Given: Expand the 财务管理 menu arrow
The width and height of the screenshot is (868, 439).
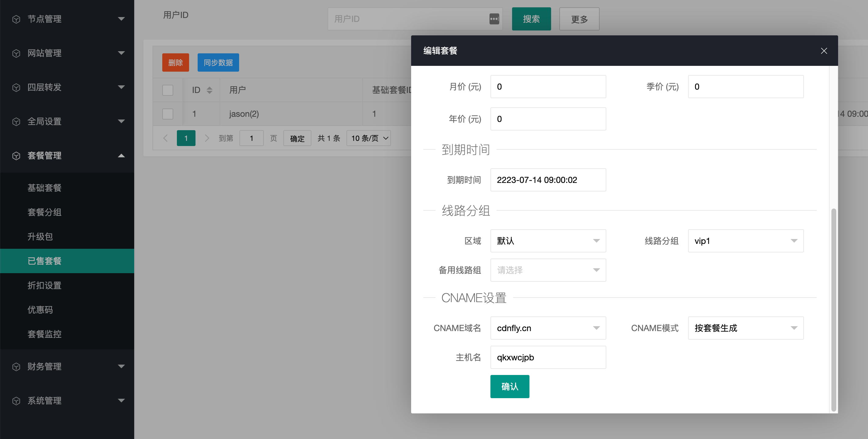Looking at the screenshot, I should tap(121, 366).
